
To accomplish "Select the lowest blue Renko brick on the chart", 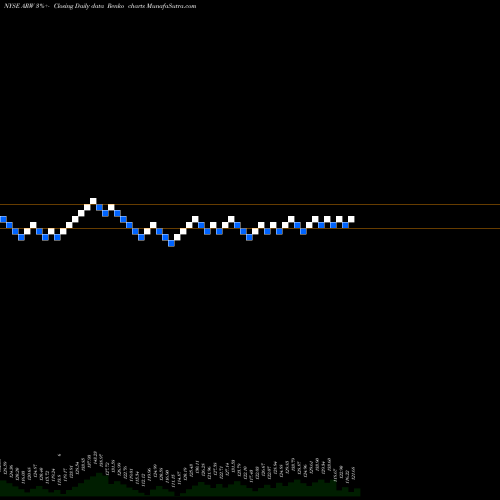I will (x=171, y=243).
